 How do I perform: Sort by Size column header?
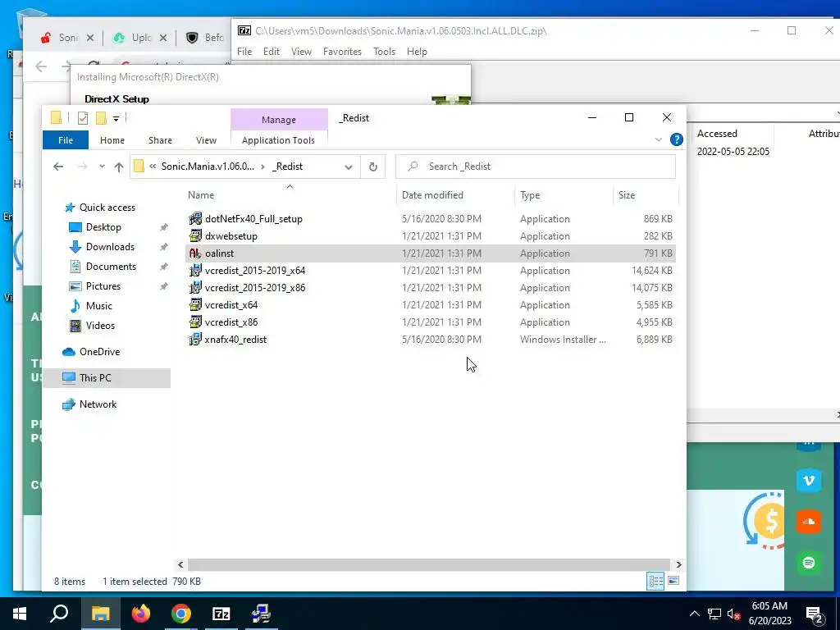[x=646, y=195]
